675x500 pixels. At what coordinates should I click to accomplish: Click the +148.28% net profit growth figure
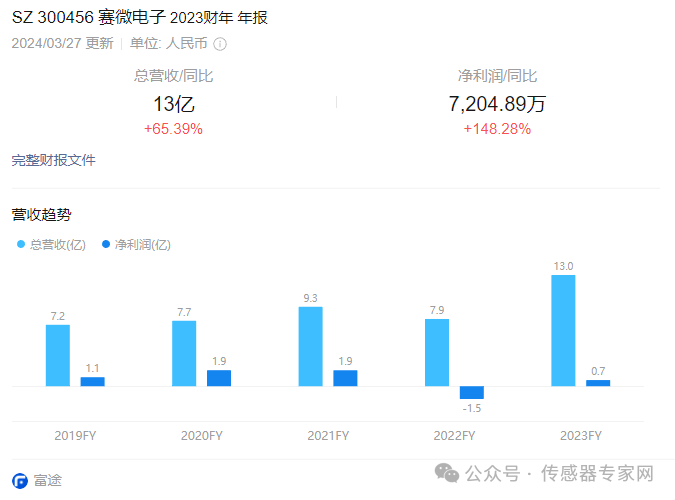(x=497, y=129)
